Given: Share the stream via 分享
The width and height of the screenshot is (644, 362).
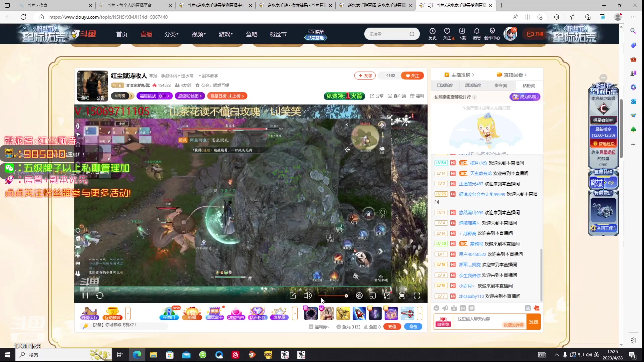Looking at the screenshot, I should 377,96.
